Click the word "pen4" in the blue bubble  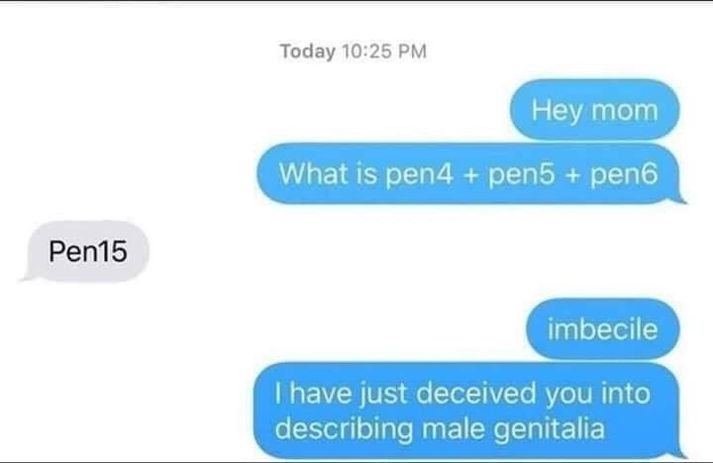click(x=419, y=175)
